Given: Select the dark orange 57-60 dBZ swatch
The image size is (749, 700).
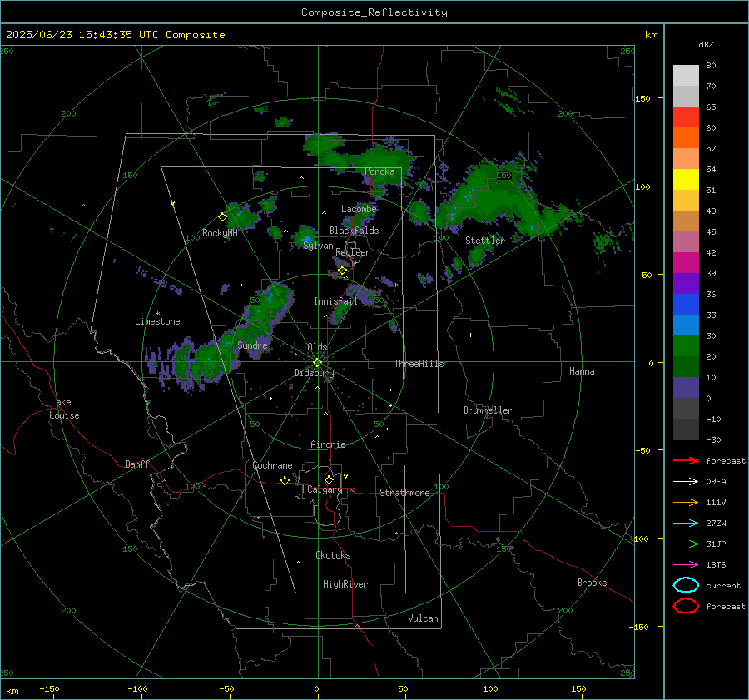Looking at the screenshot, I should tap(686, 138).
